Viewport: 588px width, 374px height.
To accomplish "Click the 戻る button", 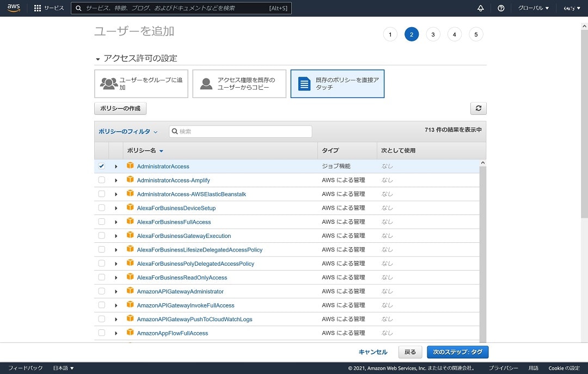I will (x=411, y=352).
